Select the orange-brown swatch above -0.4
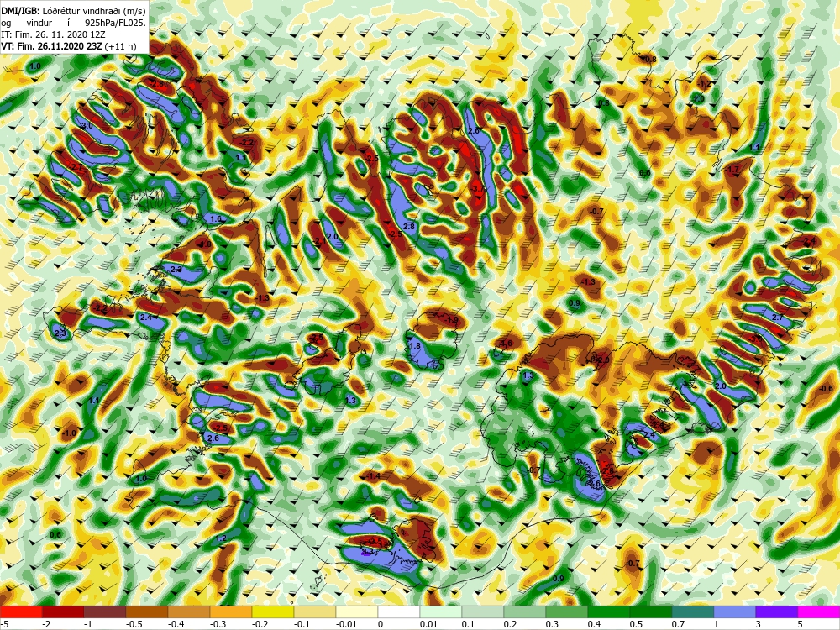Viewport: 840px width, 630px height. click(189, 612)
